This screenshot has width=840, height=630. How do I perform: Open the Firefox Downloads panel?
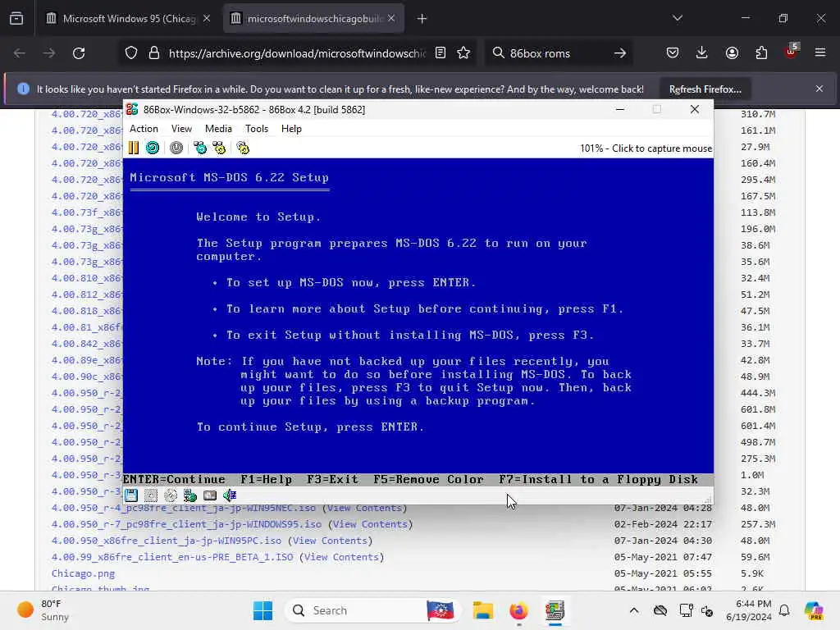coord(702,53)
